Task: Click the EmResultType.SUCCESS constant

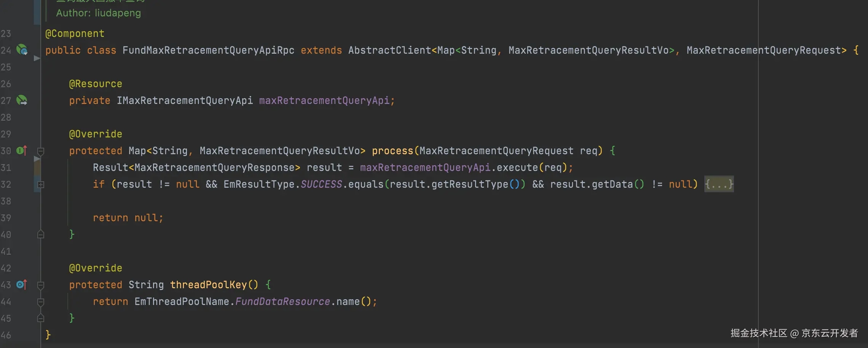Action: click(x=283, y=184)
